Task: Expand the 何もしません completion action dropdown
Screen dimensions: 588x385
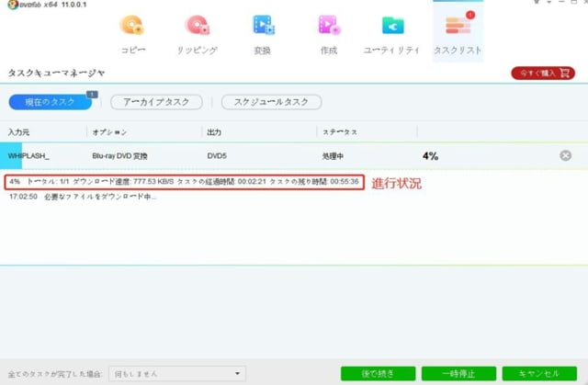Action: click(x=176, y=373)
